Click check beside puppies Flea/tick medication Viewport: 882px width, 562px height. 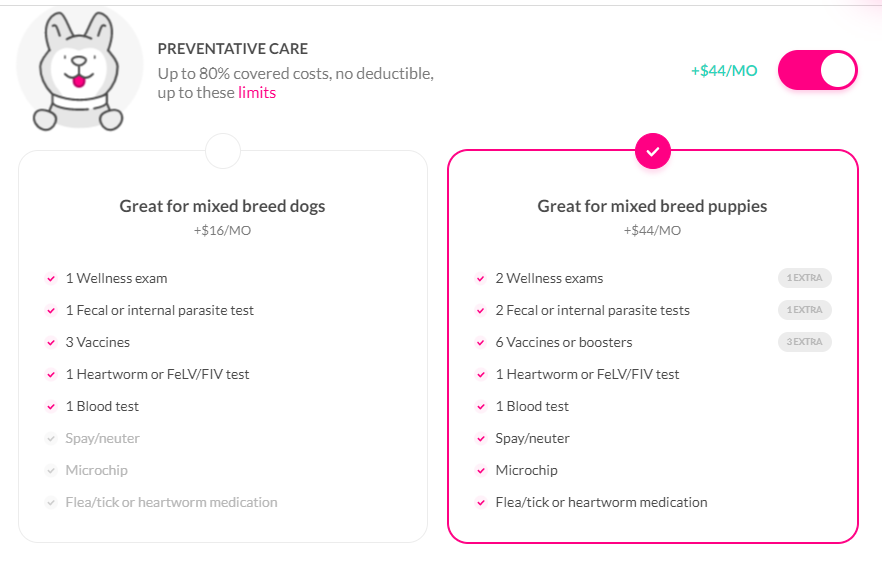(x=481, y=503)
